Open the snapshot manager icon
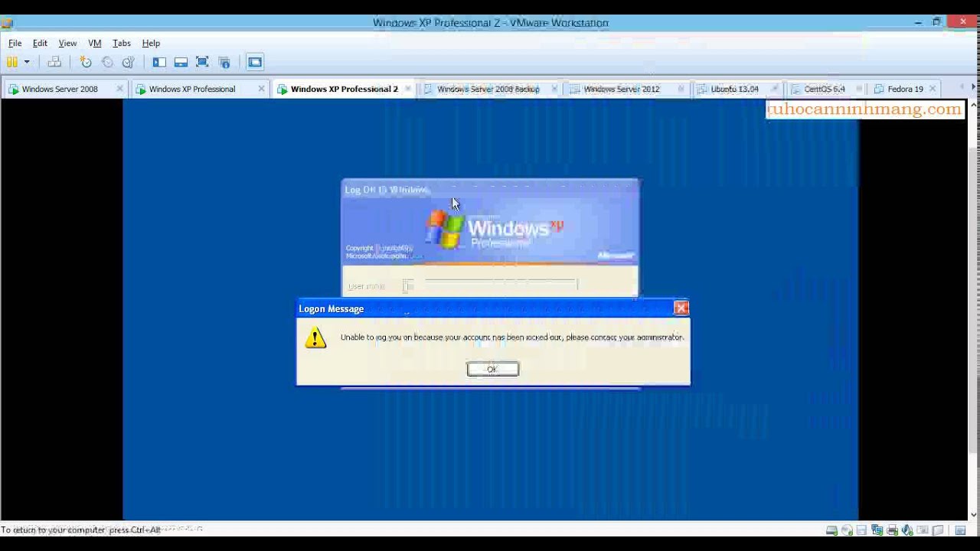 (129, 62)
